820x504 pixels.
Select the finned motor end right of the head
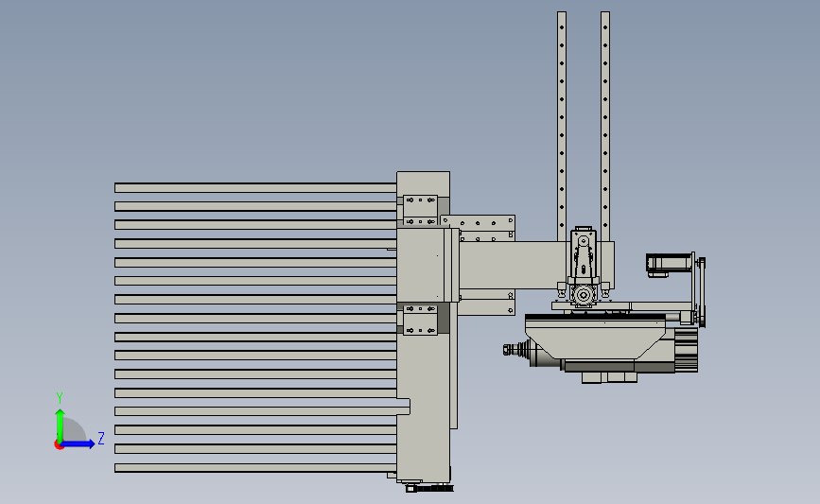coord(686,349)
